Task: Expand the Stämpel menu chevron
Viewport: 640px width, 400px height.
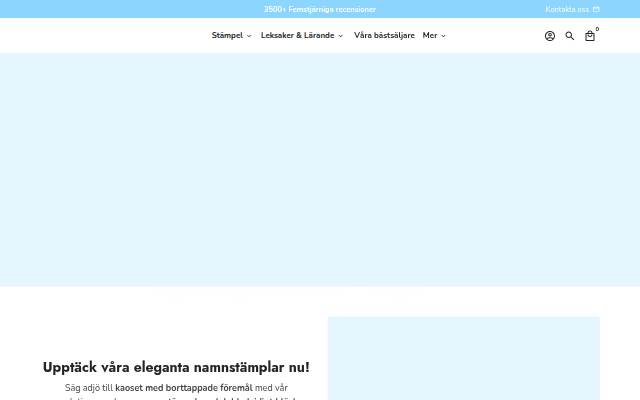Action: coord(249,36)
